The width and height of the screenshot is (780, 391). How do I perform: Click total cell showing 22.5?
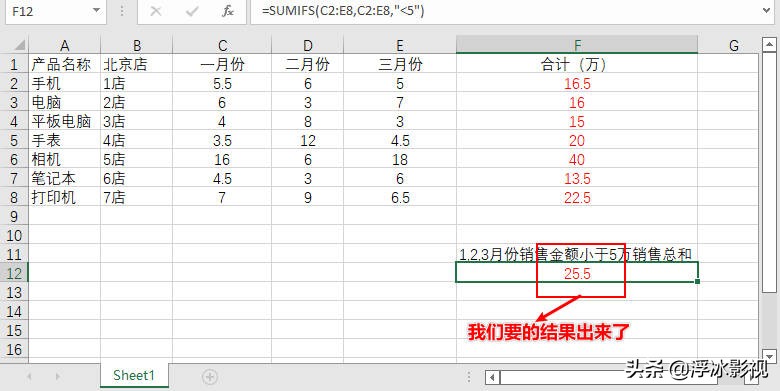(577, 197)
